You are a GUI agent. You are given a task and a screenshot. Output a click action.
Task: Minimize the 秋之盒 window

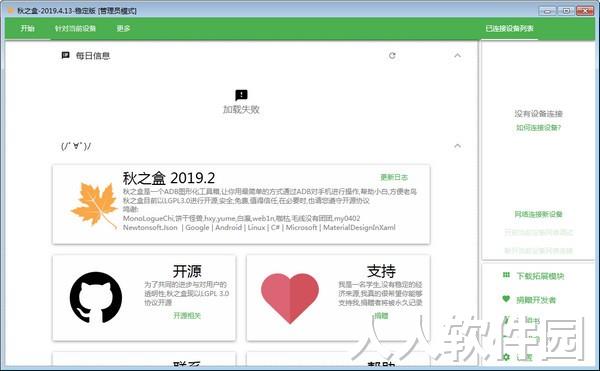547,11
